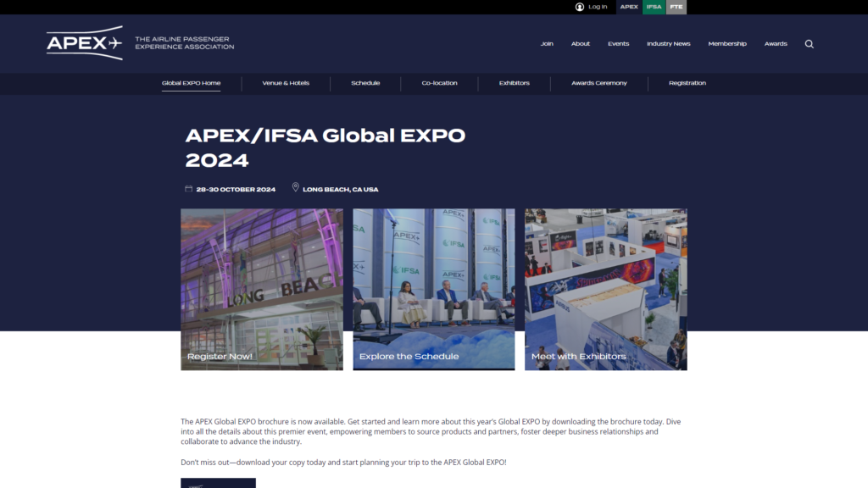The width and height of the screenshot is (868, 488).
Task: Open the Meet with Exhibitors image card
Action: tap(606, 290)
